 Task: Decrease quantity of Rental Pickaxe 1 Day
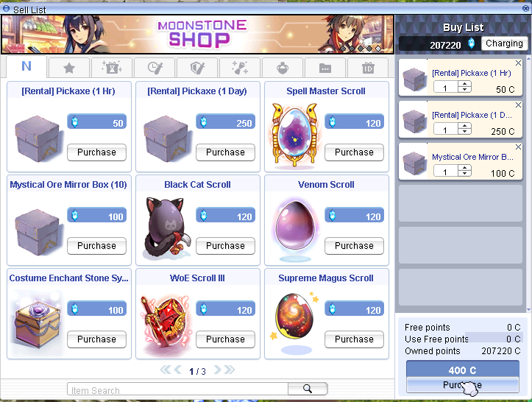coord(464,132)
